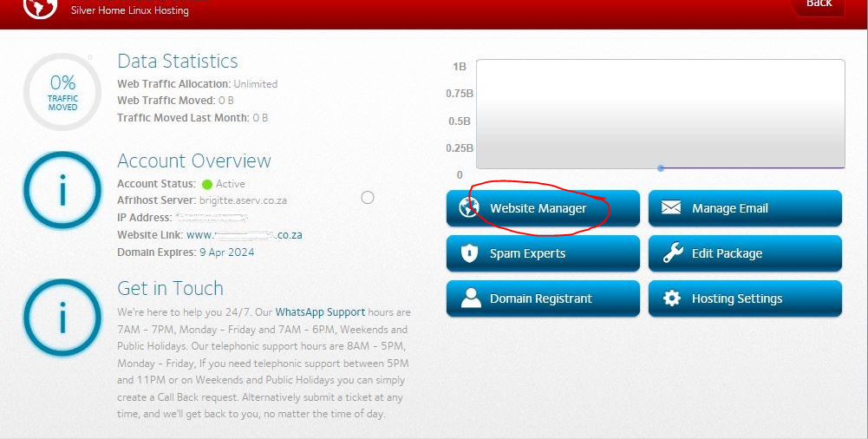Click the Get in Touch info icon
The image size is (868, 439).
[x=62, y=318]
